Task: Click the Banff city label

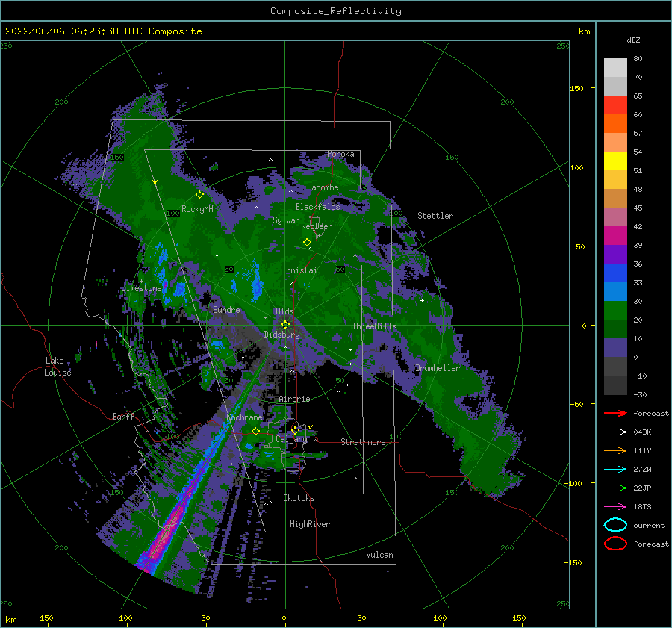Action: tap(123, 416)
